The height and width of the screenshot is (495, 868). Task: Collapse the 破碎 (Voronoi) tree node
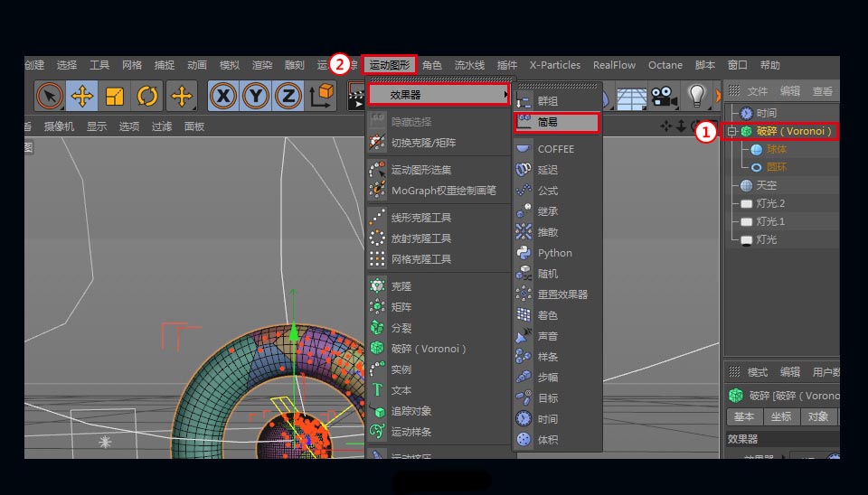click(x=732, y=132)
